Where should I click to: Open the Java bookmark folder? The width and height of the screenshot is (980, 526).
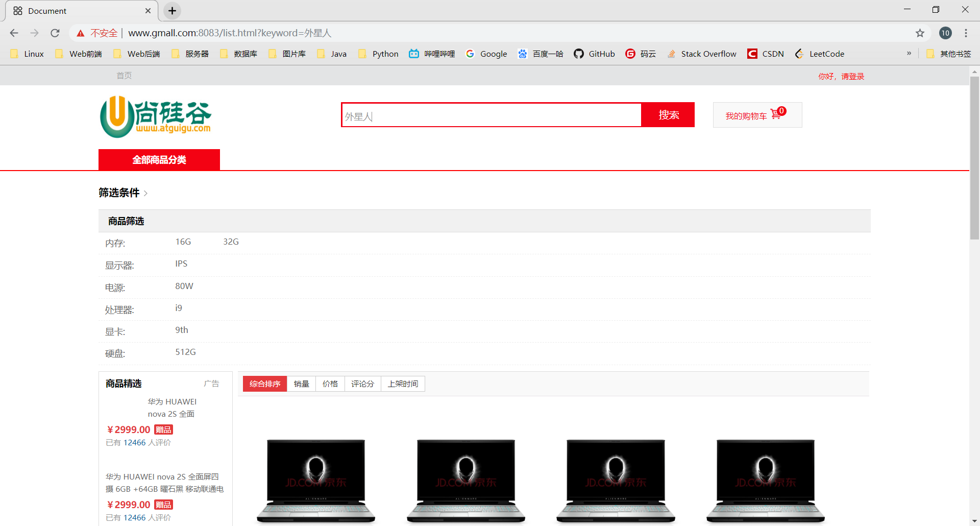(332, 54)
